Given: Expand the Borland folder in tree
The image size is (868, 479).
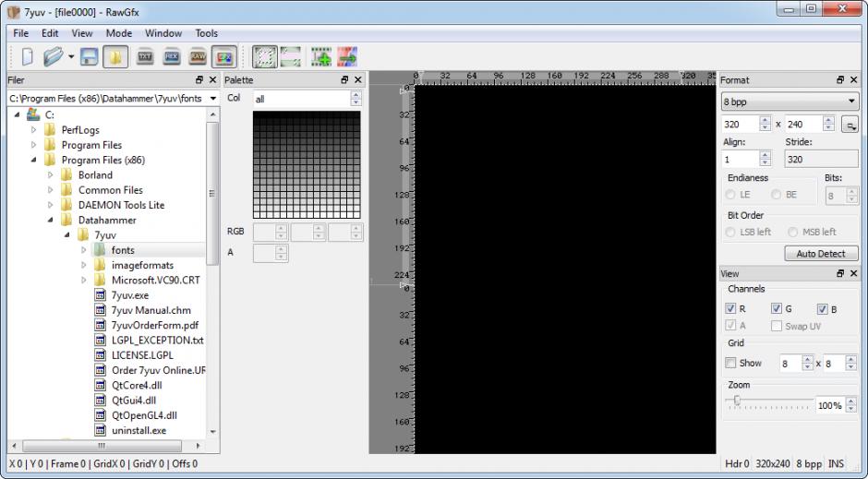Looking at the screenshot, I should pos(52,174).
